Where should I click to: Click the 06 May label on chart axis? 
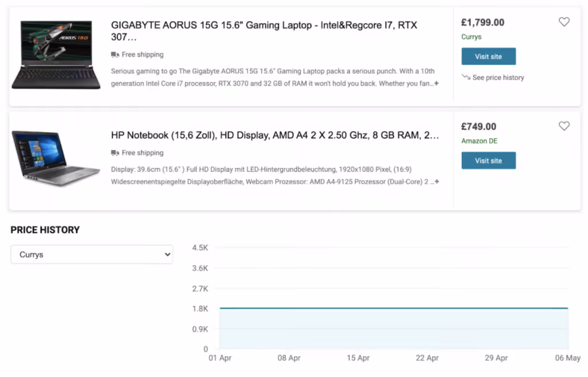pos(568,358)
